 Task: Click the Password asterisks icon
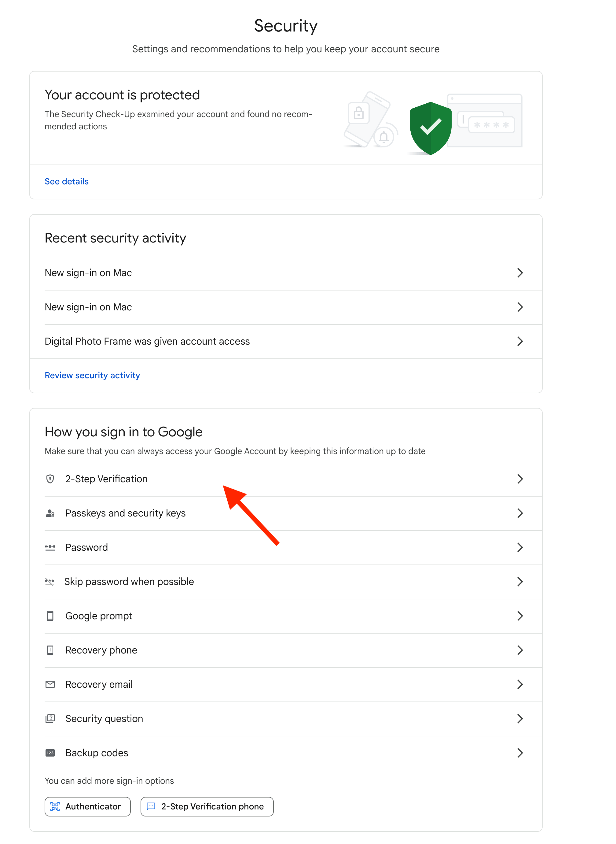point(50,547)
